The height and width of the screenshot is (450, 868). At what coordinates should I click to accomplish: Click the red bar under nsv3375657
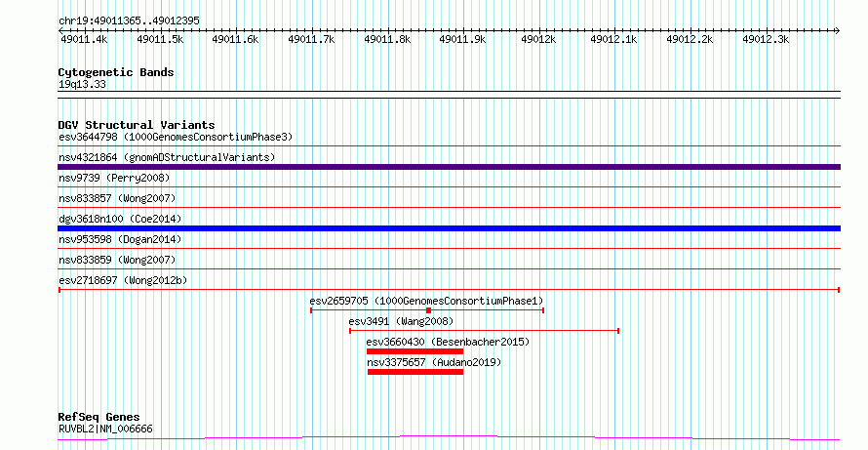click(x=415, y=372)
